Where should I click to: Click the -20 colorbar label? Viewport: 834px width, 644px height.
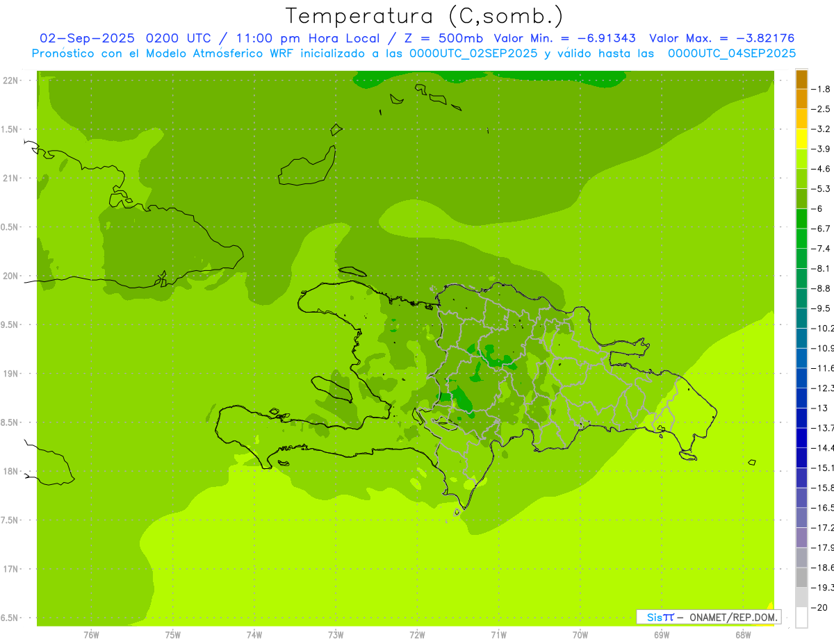click(x=820, y=608)
